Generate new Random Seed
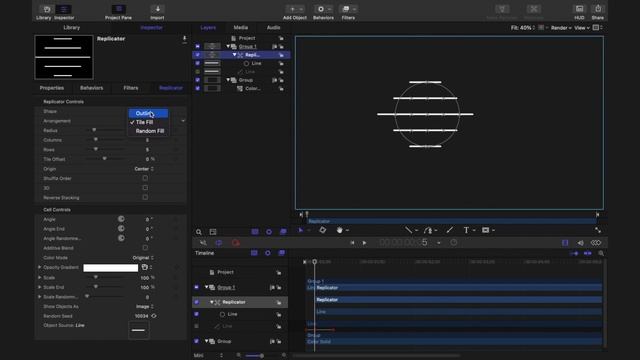 pos(154,316)
